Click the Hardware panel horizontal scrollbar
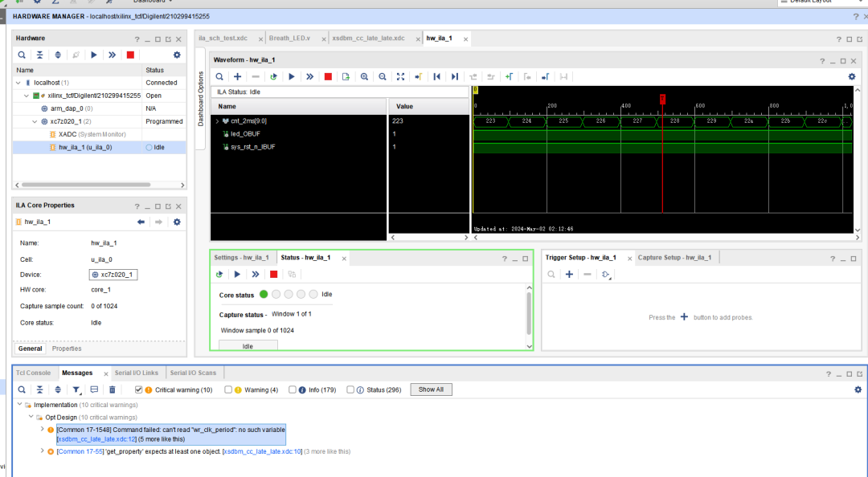This screenshot has width=868, height=477. [86, 185]
